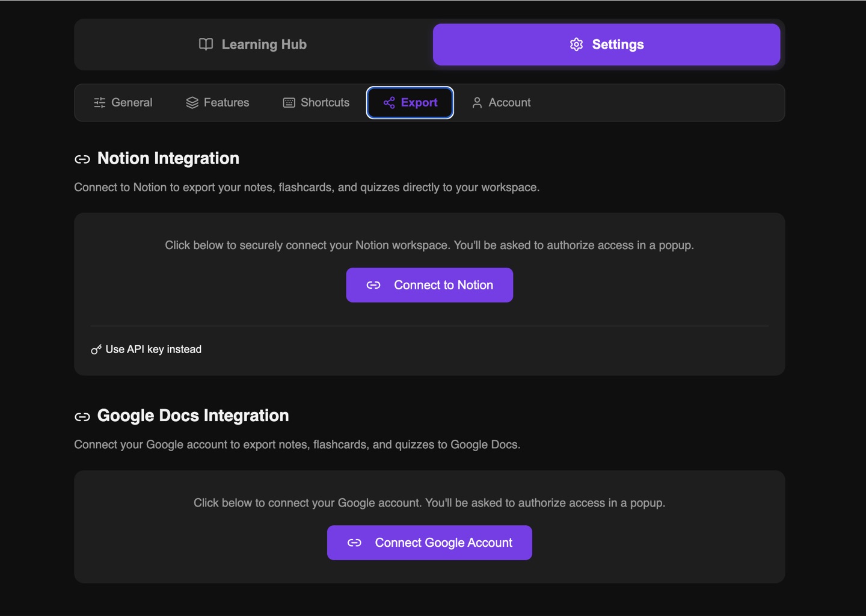This screenshot has height=616, width=866.
Task: Click the link icon inside Connect to Notion button
Action: tap(374, 285)
